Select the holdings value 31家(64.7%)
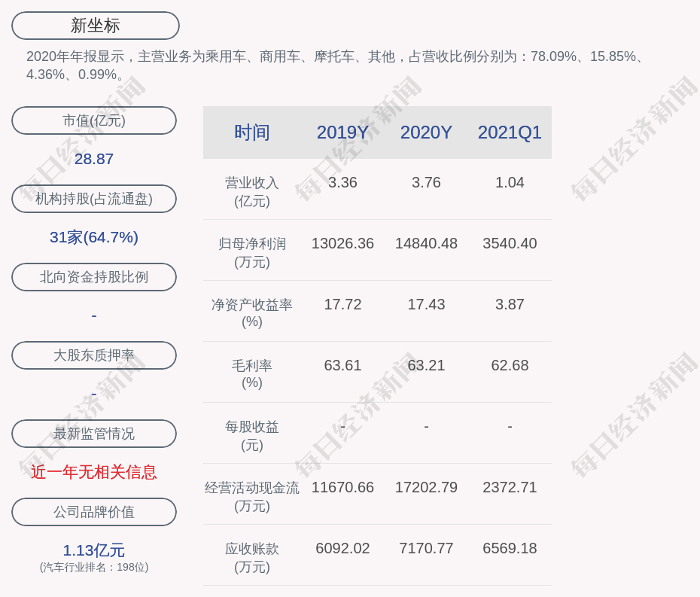 [94, 237]
